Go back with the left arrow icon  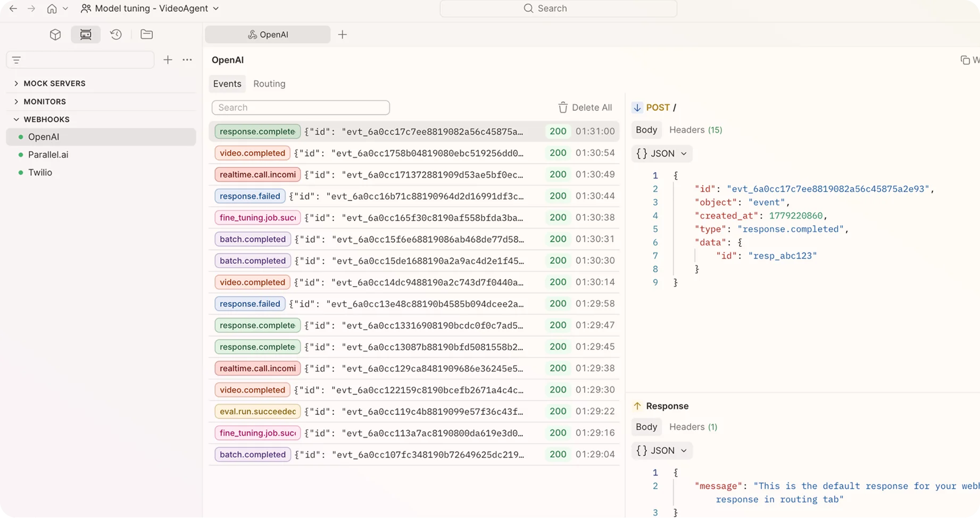13,9
